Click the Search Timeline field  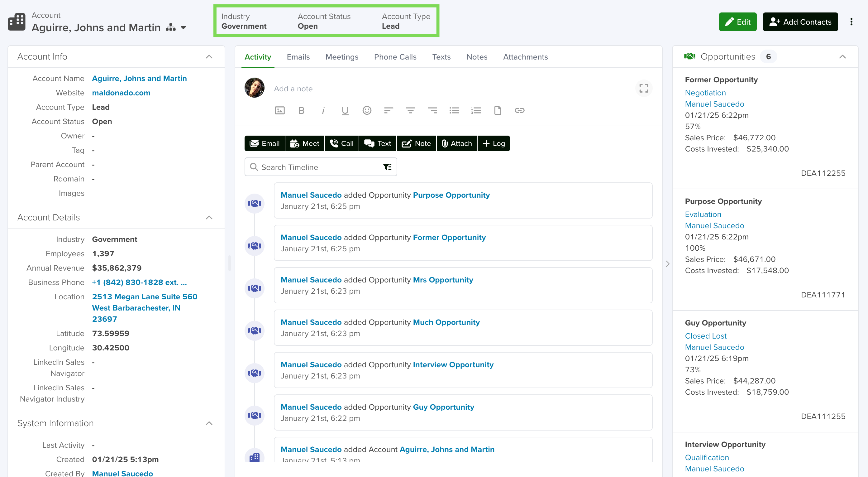click(321, 167)
